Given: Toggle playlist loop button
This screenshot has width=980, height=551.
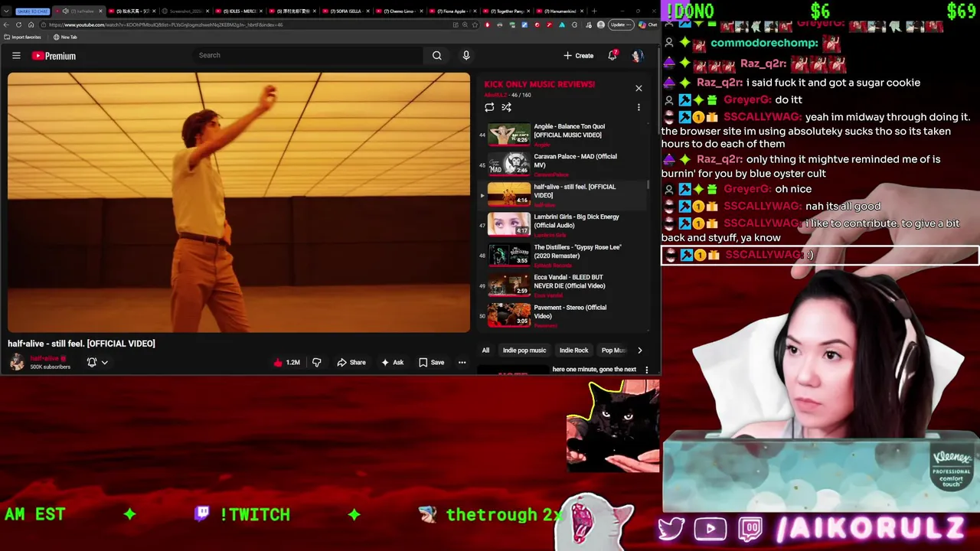Looking at the screenshot, I should pyautogui.click(x=489, y=107).
